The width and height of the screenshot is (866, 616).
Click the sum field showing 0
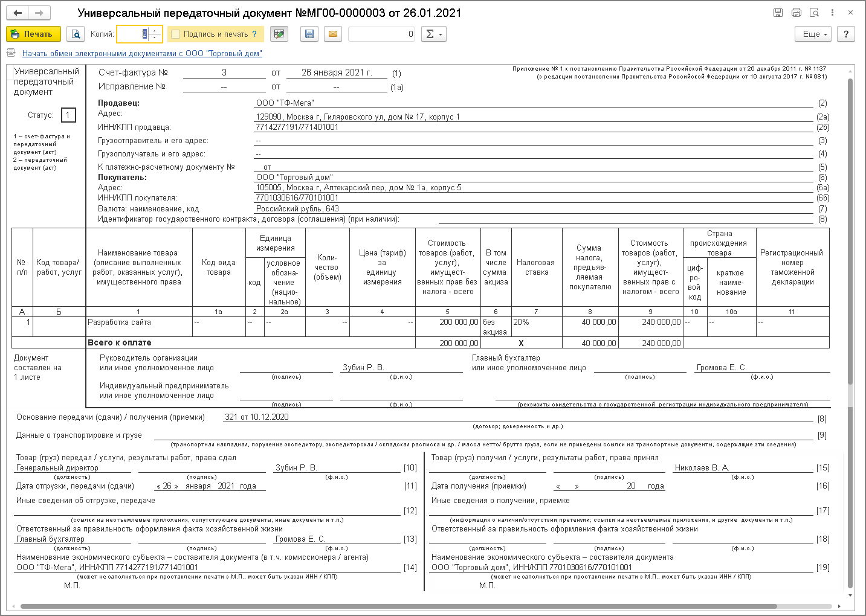pos(381,34)
